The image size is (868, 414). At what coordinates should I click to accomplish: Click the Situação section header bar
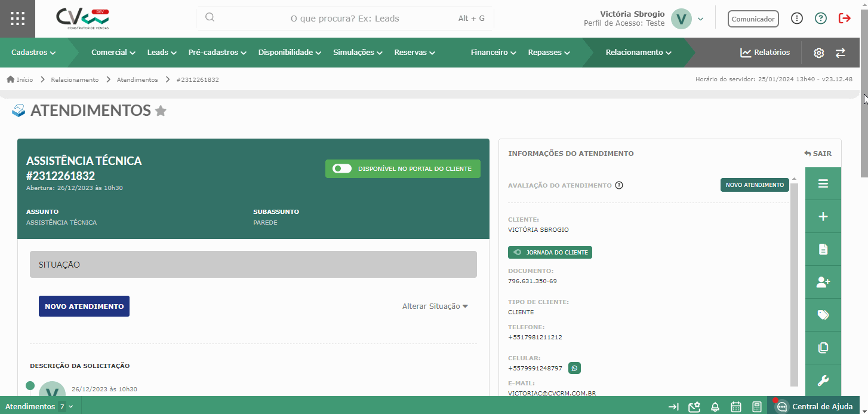pos(253,264)
